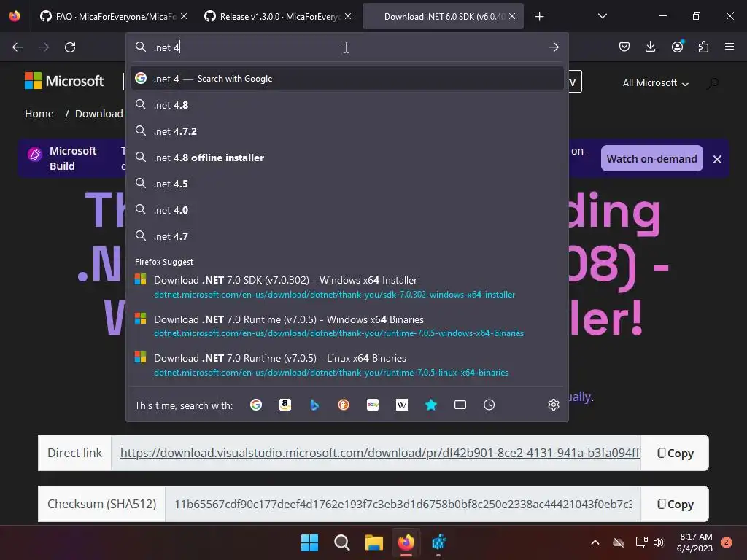Open .NET 7.0 Runtime Linux x64 Binaries suggestion
This screenshot has height=560, width=747.
347,365
